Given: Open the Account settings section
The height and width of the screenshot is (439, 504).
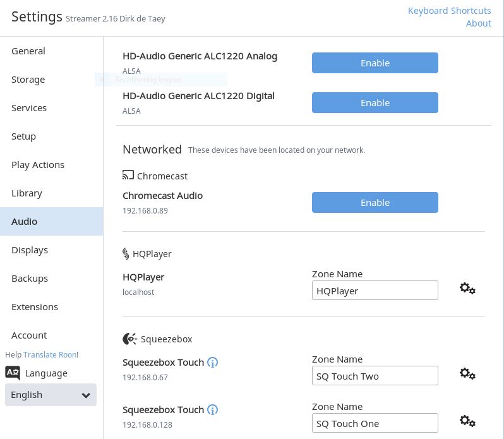Looking at the screenshot, I should point(51,335).
